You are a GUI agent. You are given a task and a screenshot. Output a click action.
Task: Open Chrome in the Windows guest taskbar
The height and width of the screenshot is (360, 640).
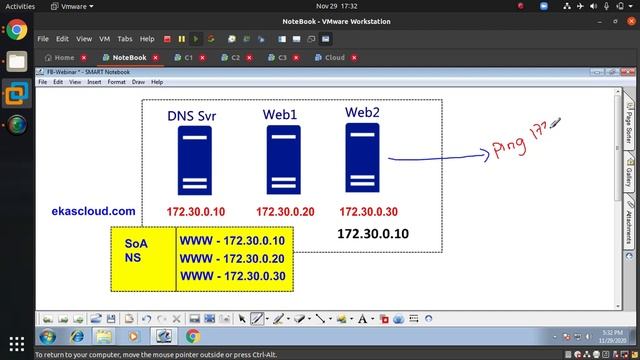[x=193, y=337]
